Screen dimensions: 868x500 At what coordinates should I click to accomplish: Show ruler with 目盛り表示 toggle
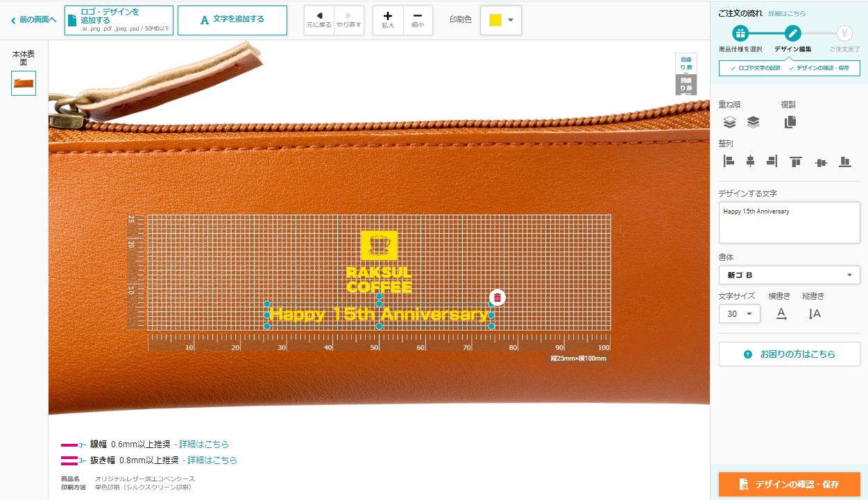pos(686,63)
